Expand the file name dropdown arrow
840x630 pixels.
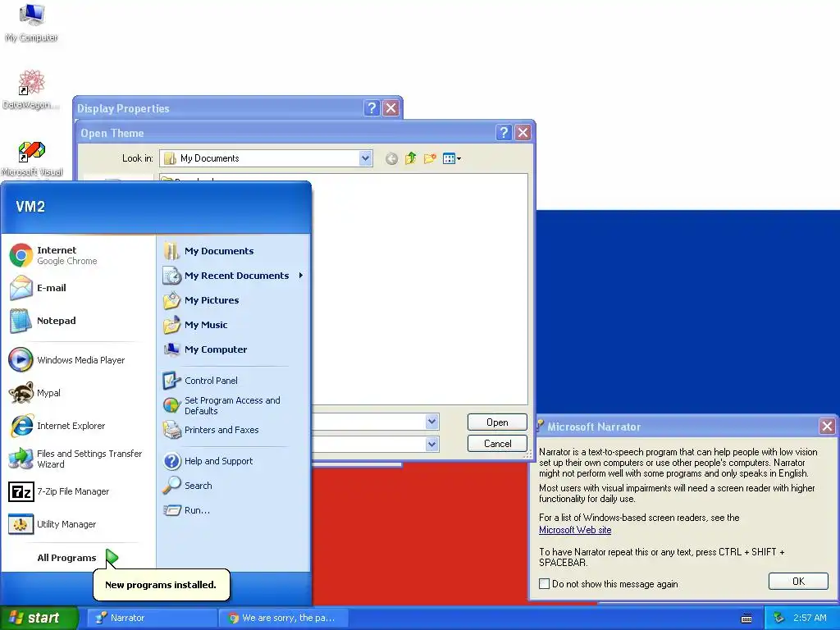click(431, 422)
